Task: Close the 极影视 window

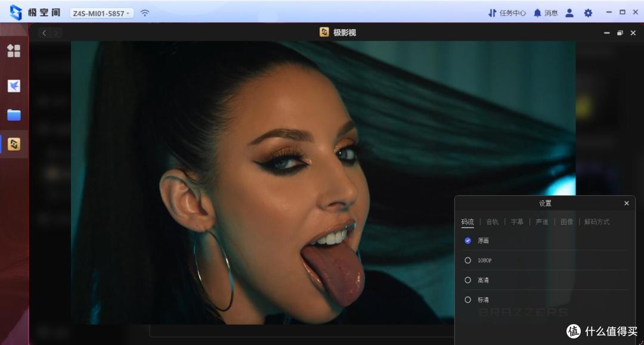Action: click(633, 33)
